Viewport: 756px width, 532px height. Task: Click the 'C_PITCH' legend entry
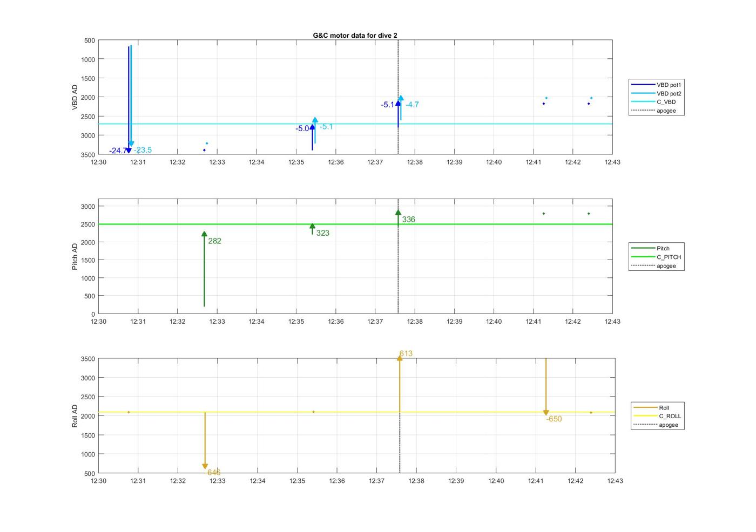pyautogui.click(x=657, y=257)
